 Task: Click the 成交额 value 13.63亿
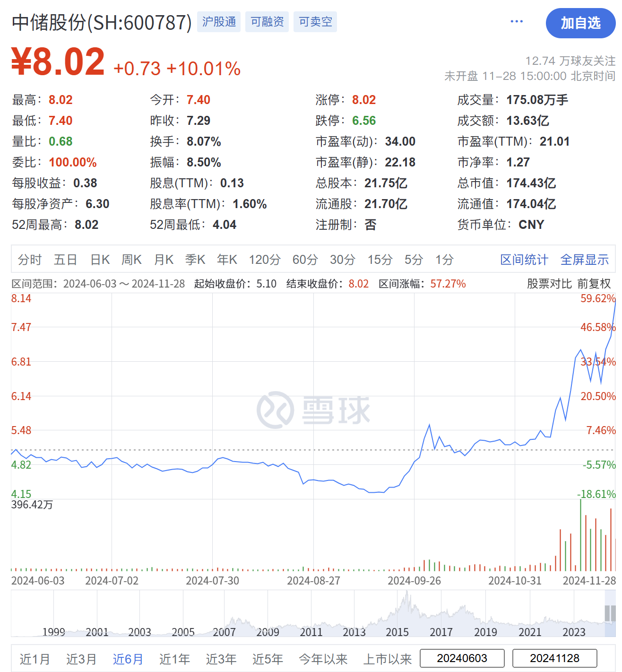(527, 121)
